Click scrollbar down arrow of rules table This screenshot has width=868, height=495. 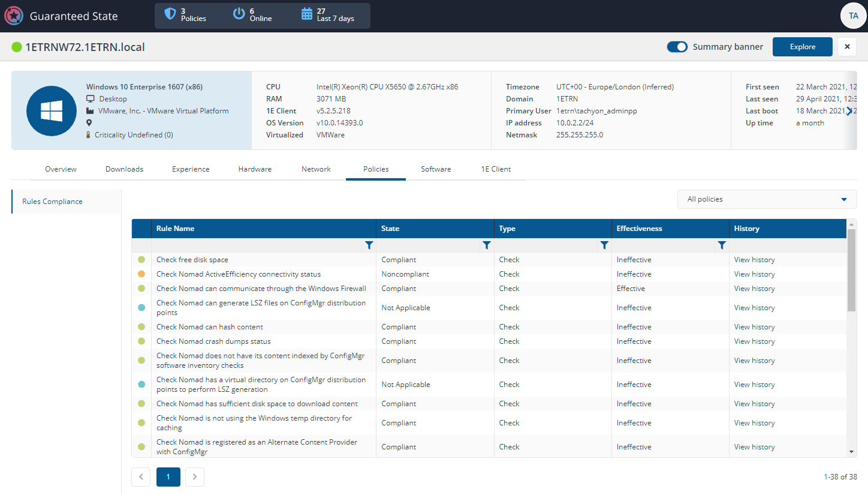coord(851,451)
